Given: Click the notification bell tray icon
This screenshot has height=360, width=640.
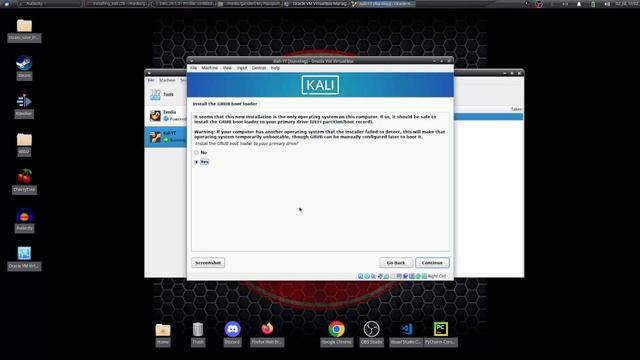Looking at the screenshot, I should (579, 4).
